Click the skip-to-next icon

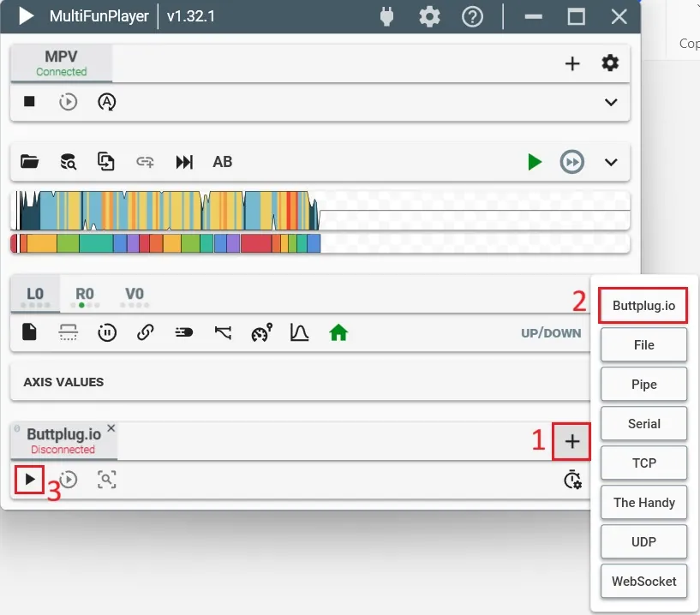(x=184, y=162)
